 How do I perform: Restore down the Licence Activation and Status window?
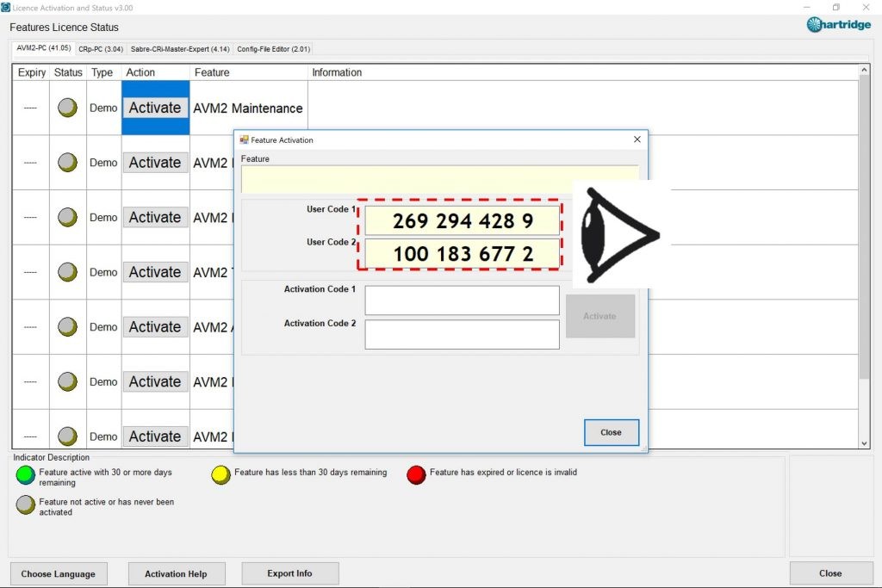835,7
